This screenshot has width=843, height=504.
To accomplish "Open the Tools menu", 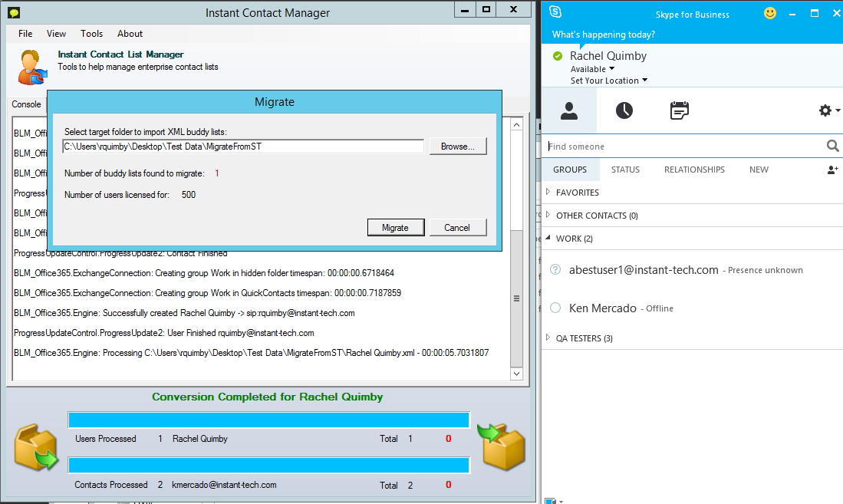I will pos(92,33).
